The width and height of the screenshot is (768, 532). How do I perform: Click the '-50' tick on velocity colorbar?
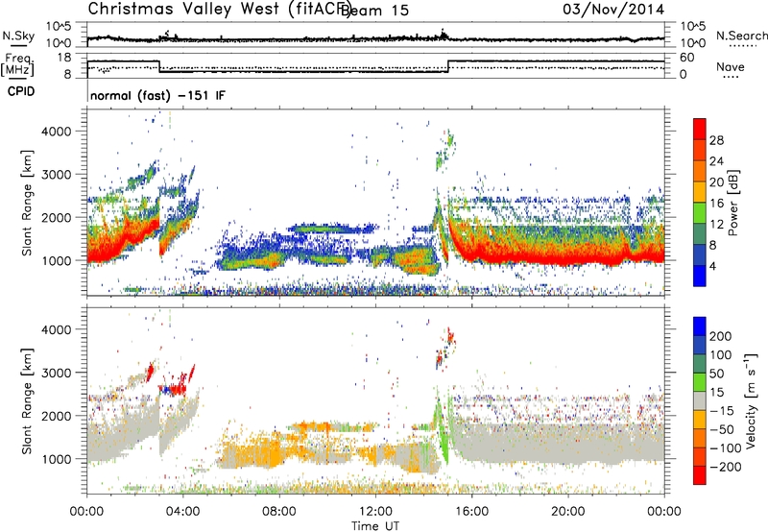(722, 429)
